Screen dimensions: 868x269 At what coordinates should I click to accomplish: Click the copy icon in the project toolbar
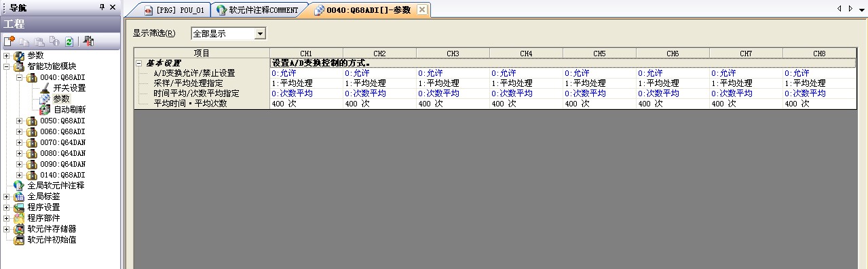pos(24,41)
